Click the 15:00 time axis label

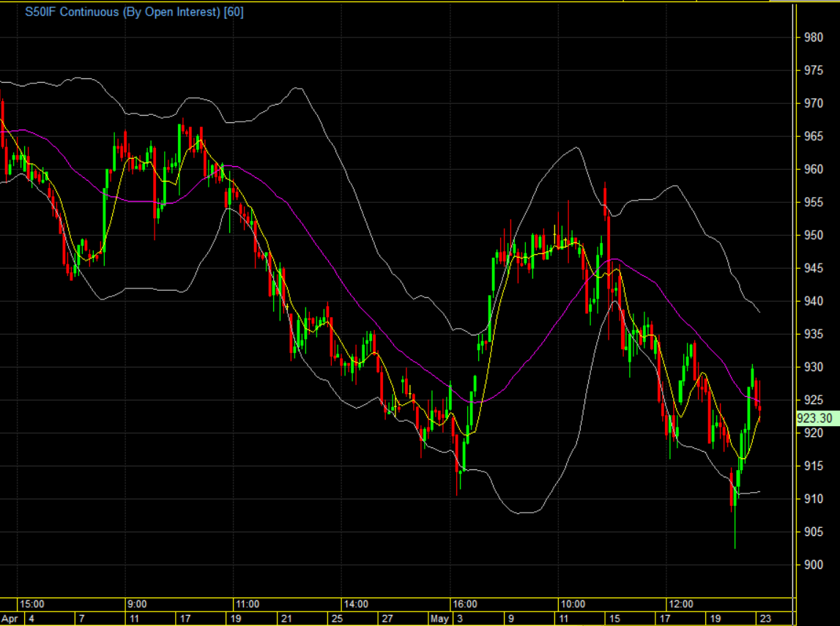[x=32, y=604]
